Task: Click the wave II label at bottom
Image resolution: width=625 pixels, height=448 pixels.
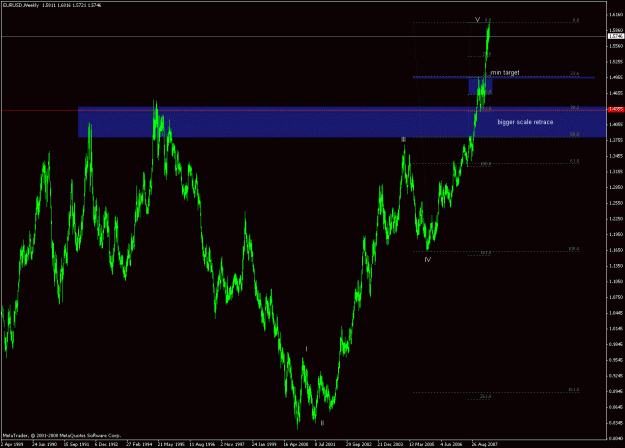Action: tap(322, 423)
